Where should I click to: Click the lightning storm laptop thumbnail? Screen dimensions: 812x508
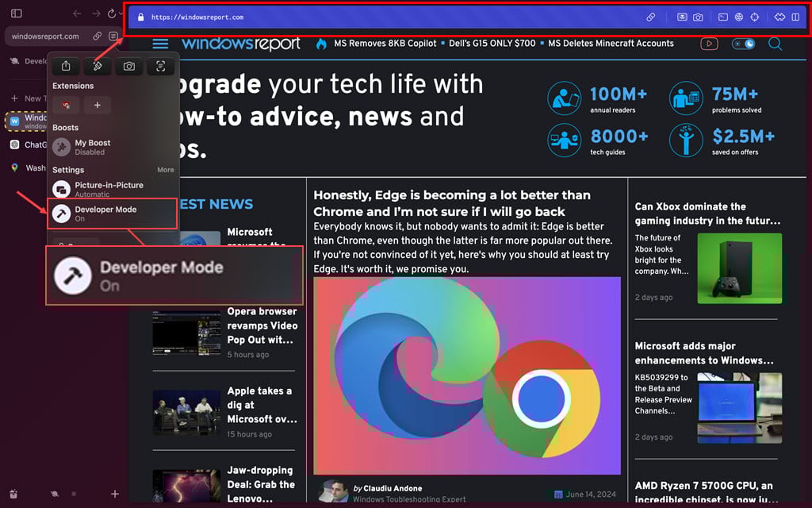(186, 487)
